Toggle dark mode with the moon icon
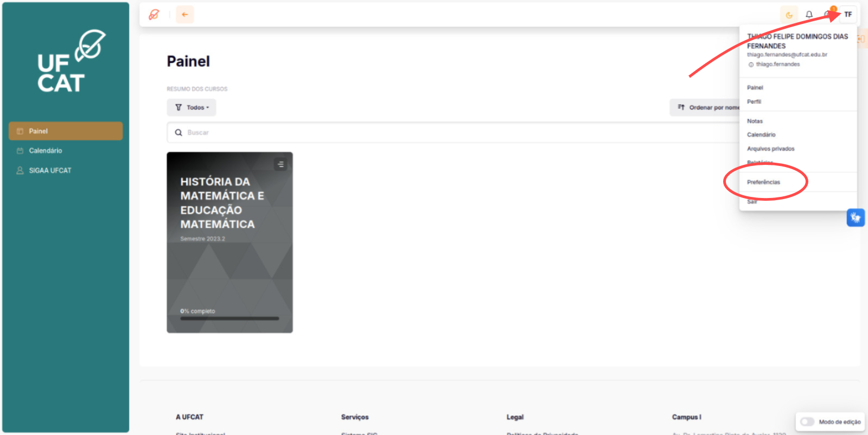Viewport: 868px width, 435px height. tap(789, 15)
